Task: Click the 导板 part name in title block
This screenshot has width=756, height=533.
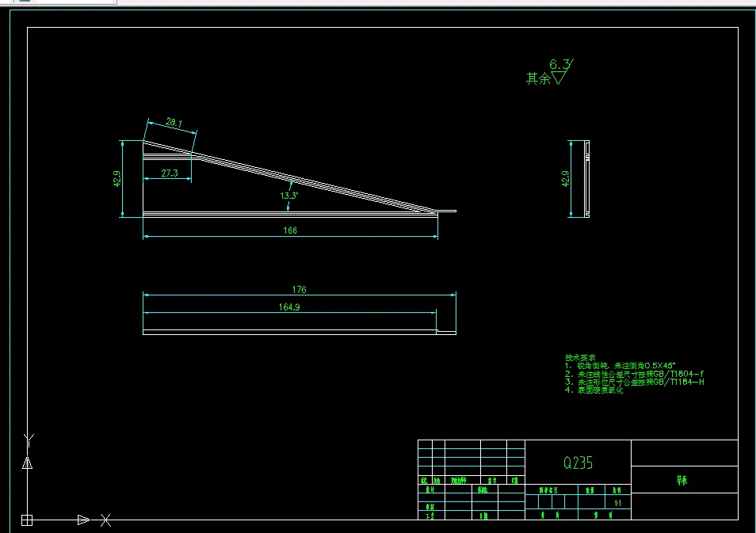Action: point(682,480)
